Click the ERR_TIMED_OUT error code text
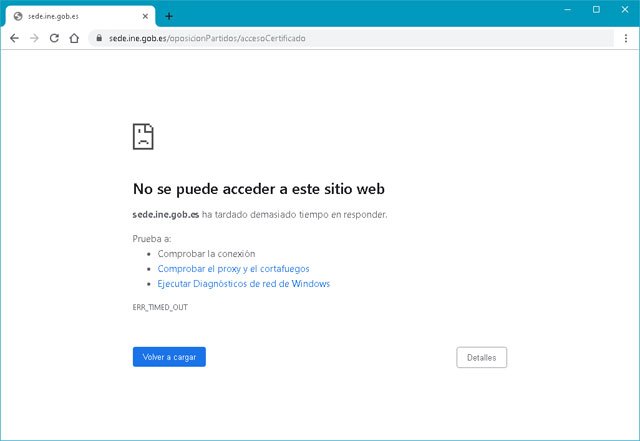 (x=160, y=307)
